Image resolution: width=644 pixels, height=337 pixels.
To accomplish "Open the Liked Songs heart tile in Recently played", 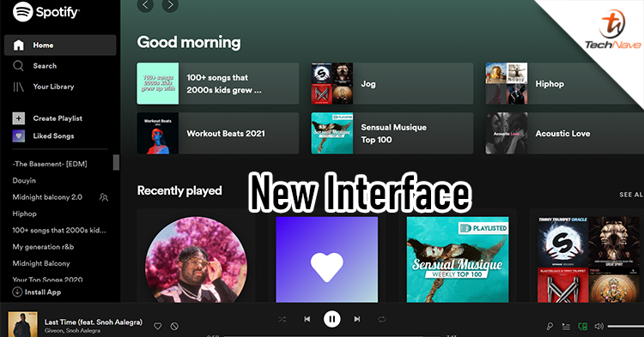I will (x=327, y=260).
